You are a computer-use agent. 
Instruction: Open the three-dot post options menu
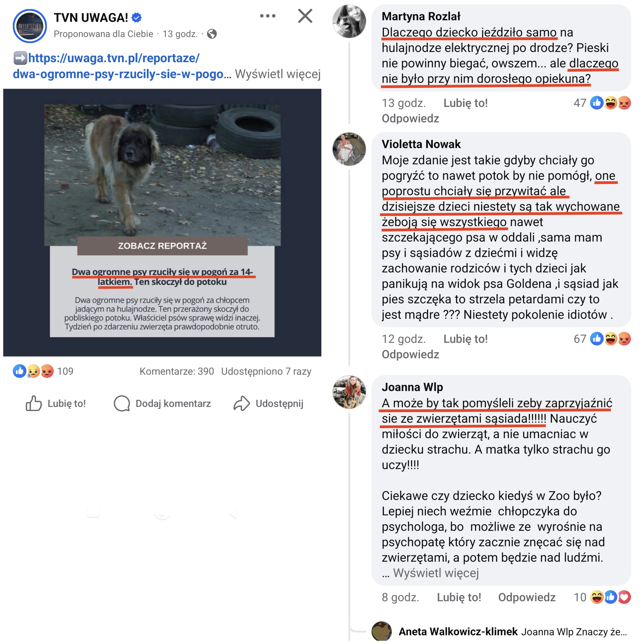pos(268,16)
